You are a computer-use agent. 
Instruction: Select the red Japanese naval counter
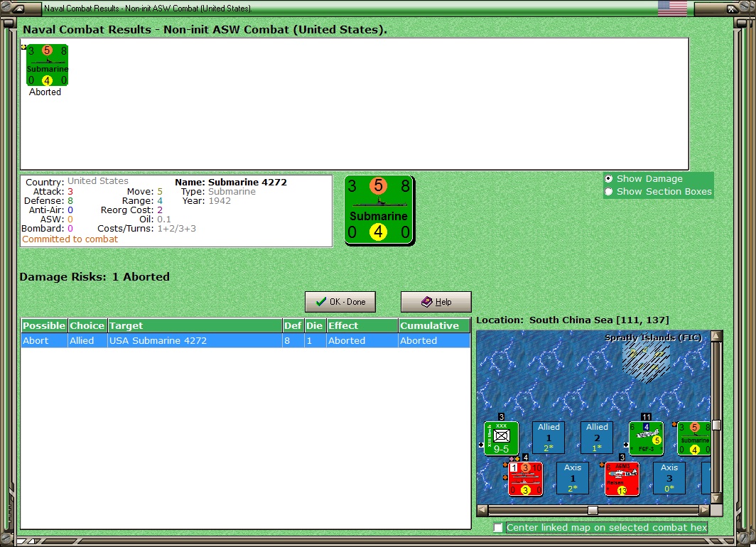click(525, 479)
